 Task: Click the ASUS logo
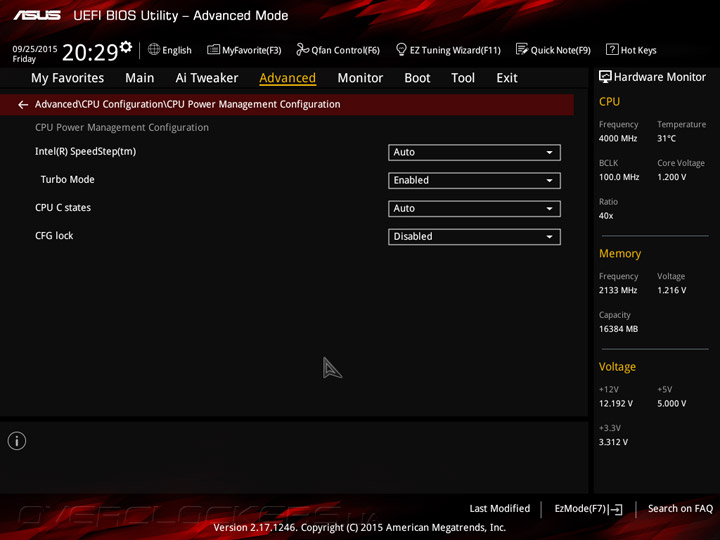point(37,15)
